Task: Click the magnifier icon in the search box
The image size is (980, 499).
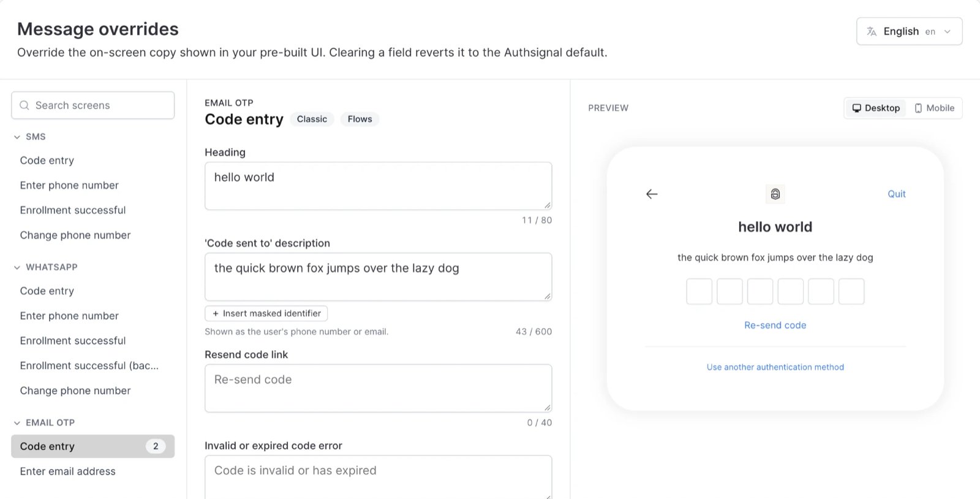Action: [24, 105]
